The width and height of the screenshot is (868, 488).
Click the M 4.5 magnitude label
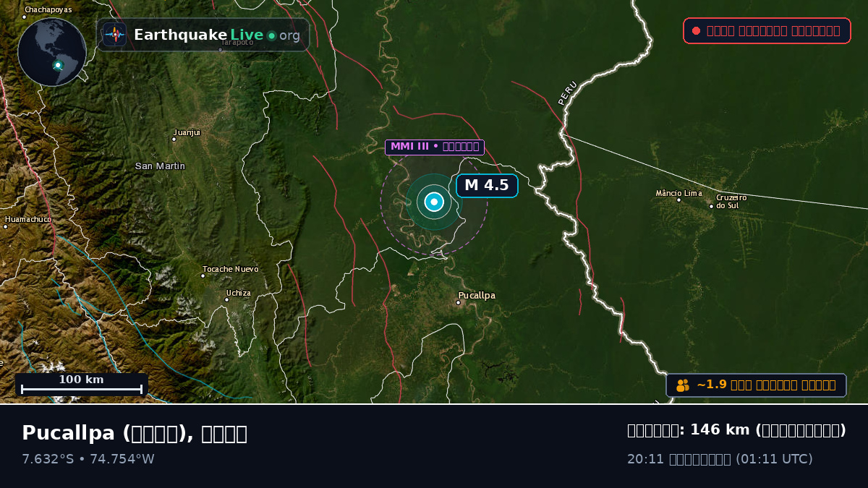tap(487, 186)
